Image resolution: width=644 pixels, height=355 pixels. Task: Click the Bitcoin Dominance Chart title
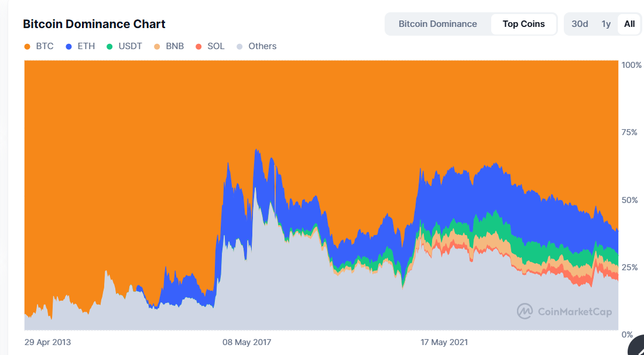tap(94, 24)
